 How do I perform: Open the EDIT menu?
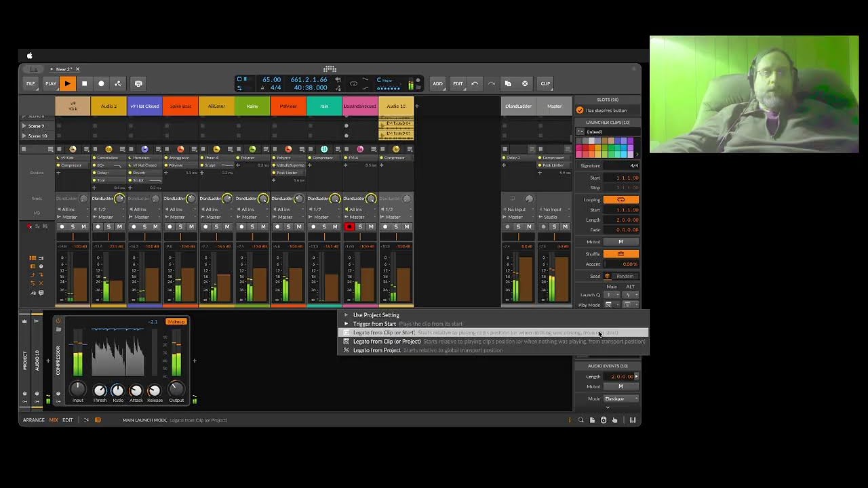pyautogui.click(x=458, y=83)
